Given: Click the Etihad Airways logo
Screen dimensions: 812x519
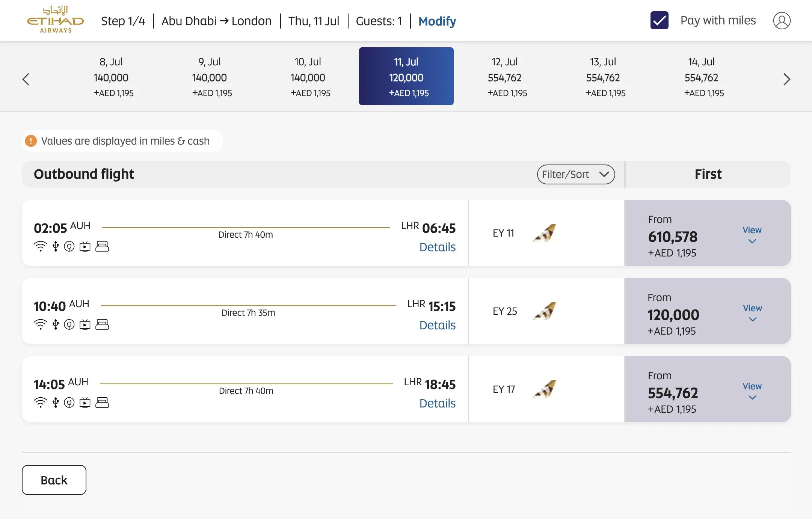Looking at the screenshot, I should (56, 20).
